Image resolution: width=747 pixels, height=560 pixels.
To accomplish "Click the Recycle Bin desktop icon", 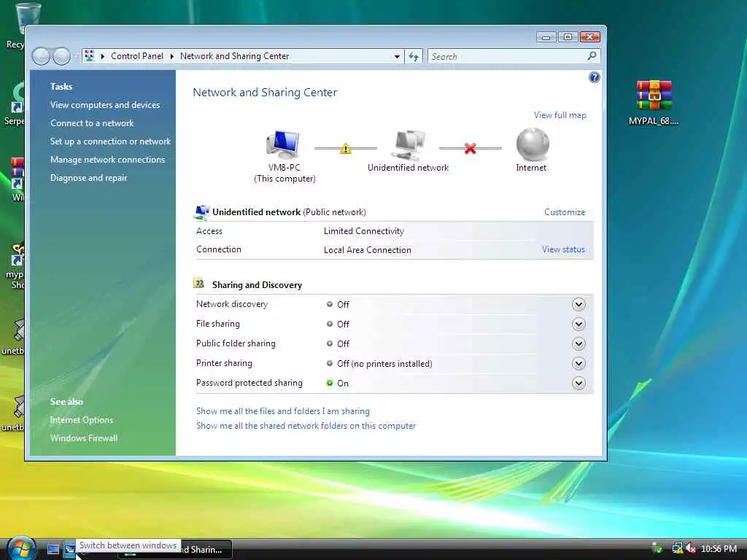I will point(28,18).
